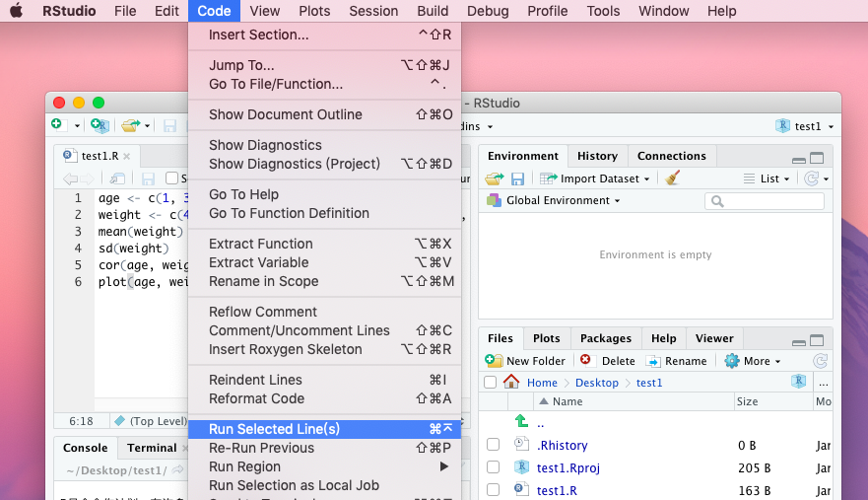The image size is (868, 500).
Task: Check the box next to .Rhistory
Action: point(494,445)
